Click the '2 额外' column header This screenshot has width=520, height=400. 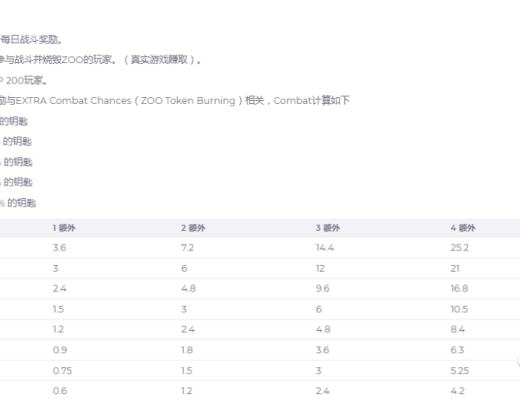click(x=193, y=228)
